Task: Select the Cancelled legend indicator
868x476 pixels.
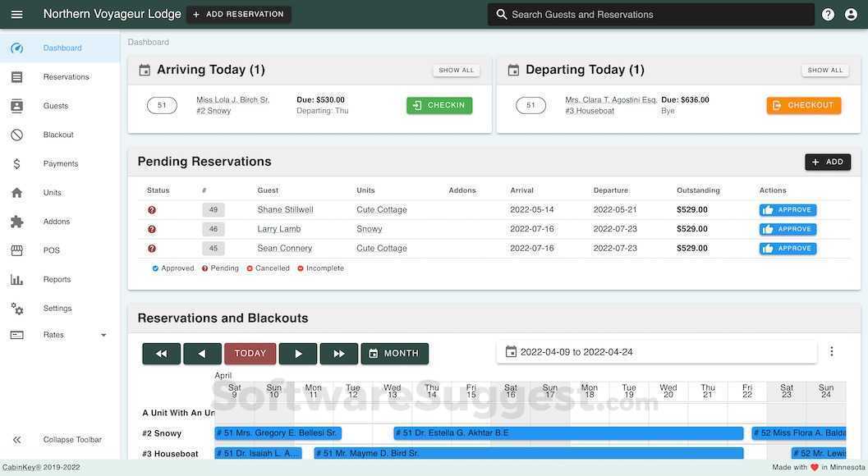Action: point(249,268)
